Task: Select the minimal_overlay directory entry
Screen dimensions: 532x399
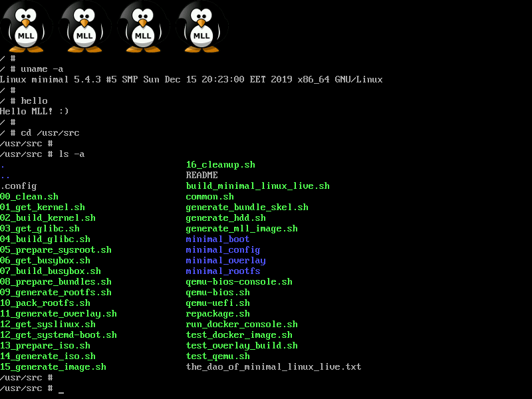Action: [225, 261]
